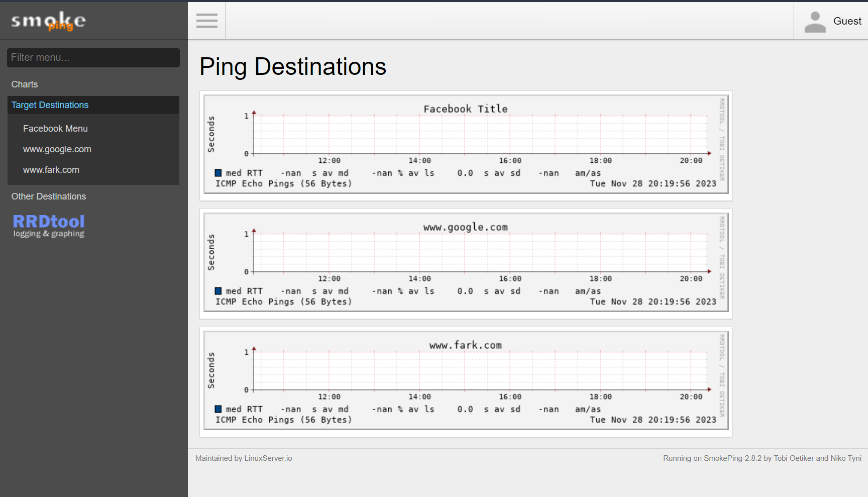Screen dimensions: 868x497
Task: Open www.fark.com in the sidebar
Action: tap(51, 170)
